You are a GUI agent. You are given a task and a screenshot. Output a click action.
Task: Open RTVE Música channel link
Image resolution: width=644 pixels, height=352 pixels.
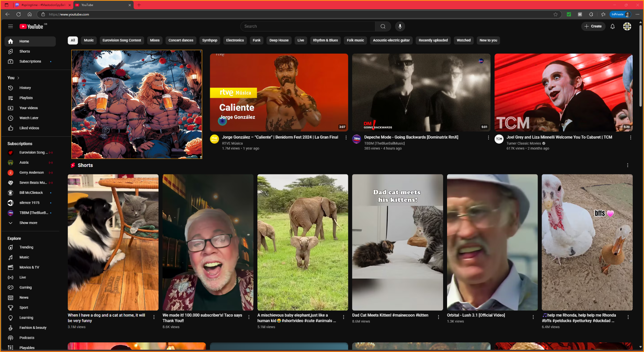click(x=232, y=144)
